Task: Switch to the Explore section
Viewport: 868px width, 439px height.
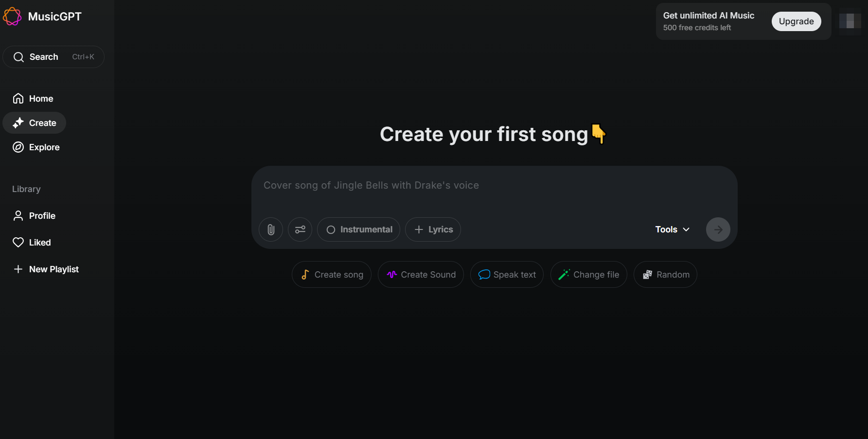Action: pos(44,147)
